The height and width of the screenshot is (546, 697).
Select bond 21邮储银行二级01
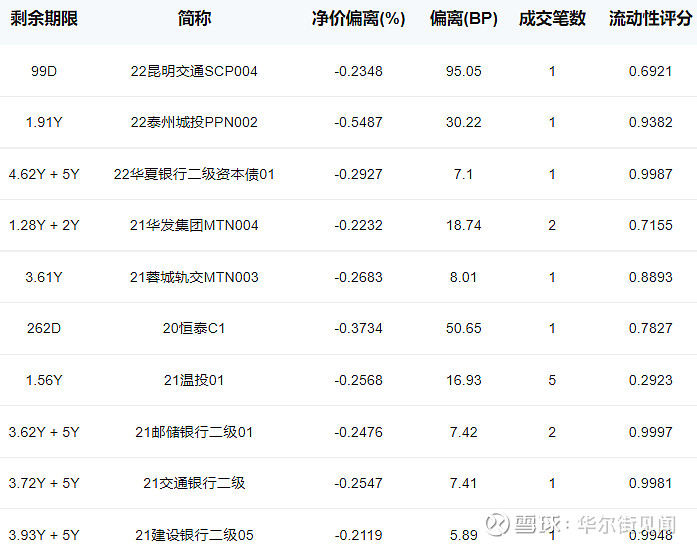click(x=194, y=432)
